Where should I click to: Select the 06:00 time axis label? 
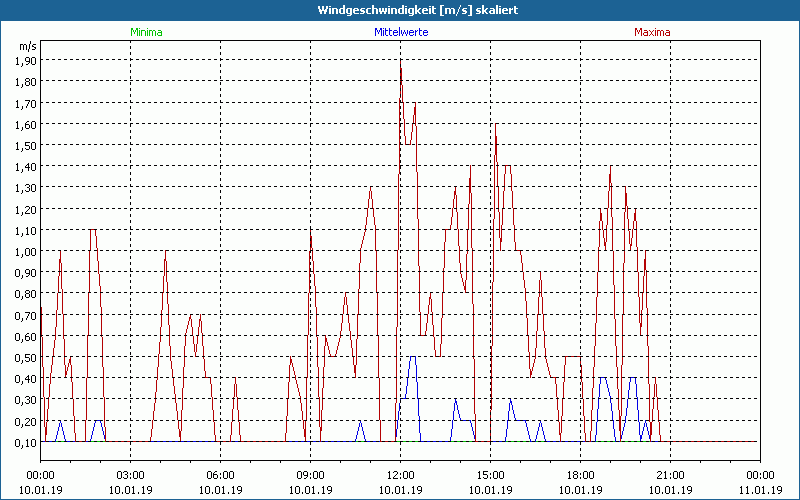click(221, 475)
